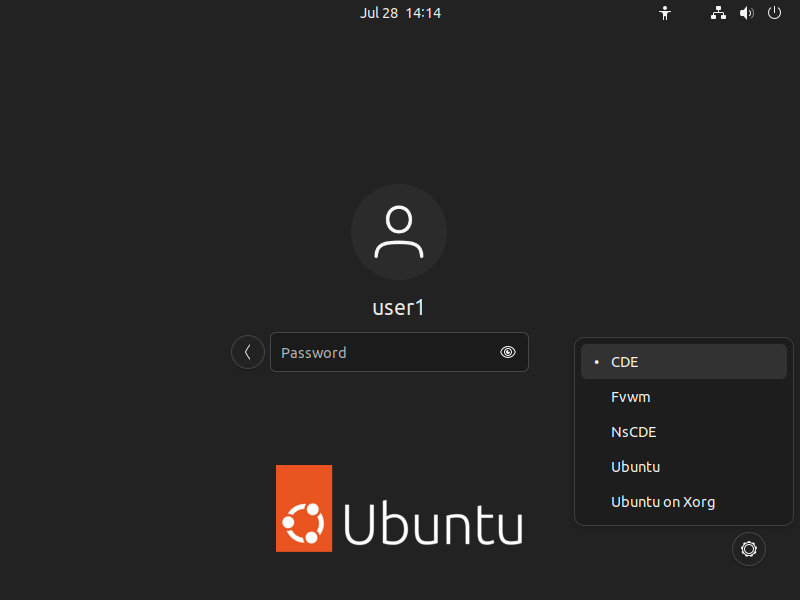This screenshot has height=600, width=800.
Task: Select Ubuntu on Xorg session
Action: (x=663, y=502)
